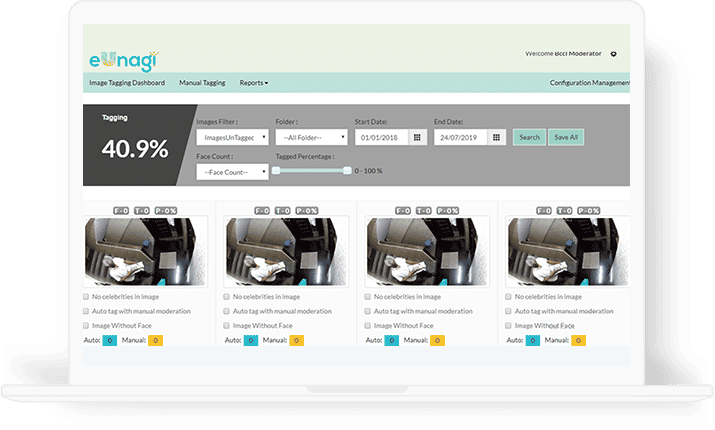The width and height of the screenshot is (715, 430).
Task: Click the settings icon beside Welcome Bccl Moderator
Action: click(x=613, y=54)
